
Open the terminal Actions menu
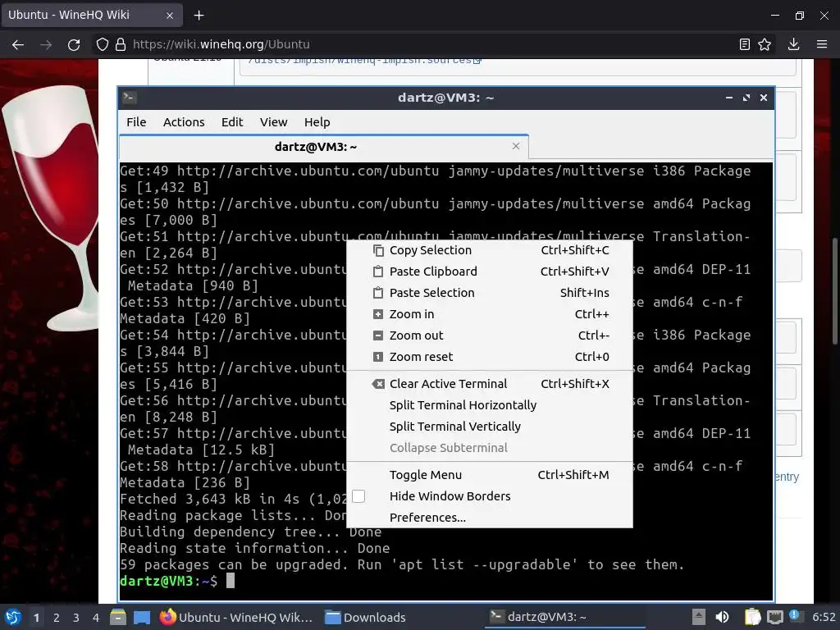pos(184,122)
